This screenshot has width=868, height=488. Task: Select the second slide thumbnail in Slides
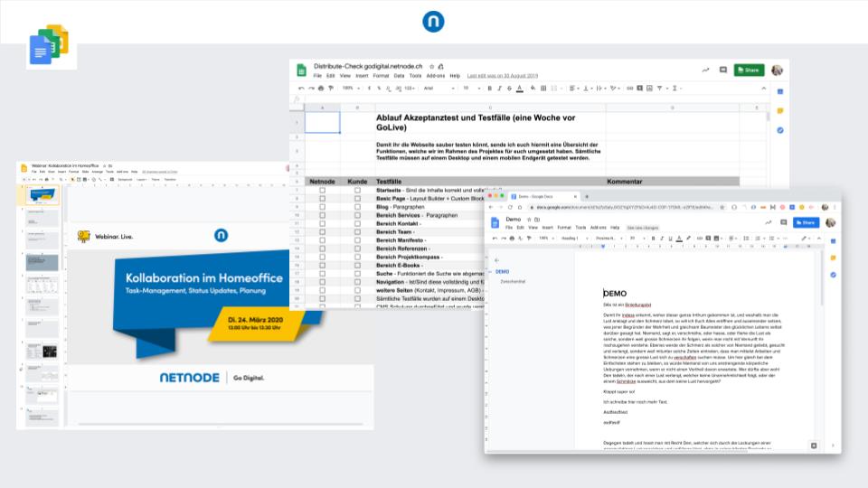click(42, 217)
